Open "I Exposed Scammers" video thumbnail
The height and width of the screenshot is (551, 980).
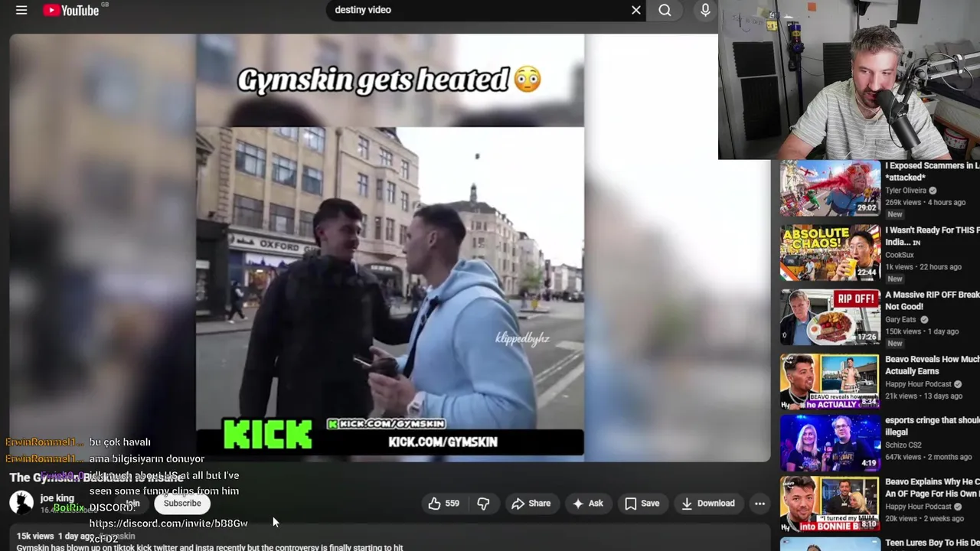click(x=830, y=188)
